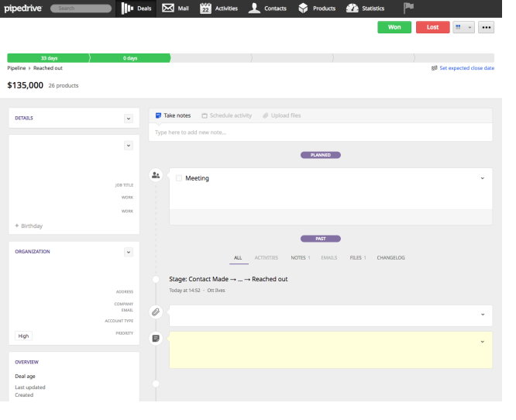Viewport: 516px width, 420px height.
Task: Click the Reached out breadcrumb
Action: pyautogui.click(x=48, y=68)
